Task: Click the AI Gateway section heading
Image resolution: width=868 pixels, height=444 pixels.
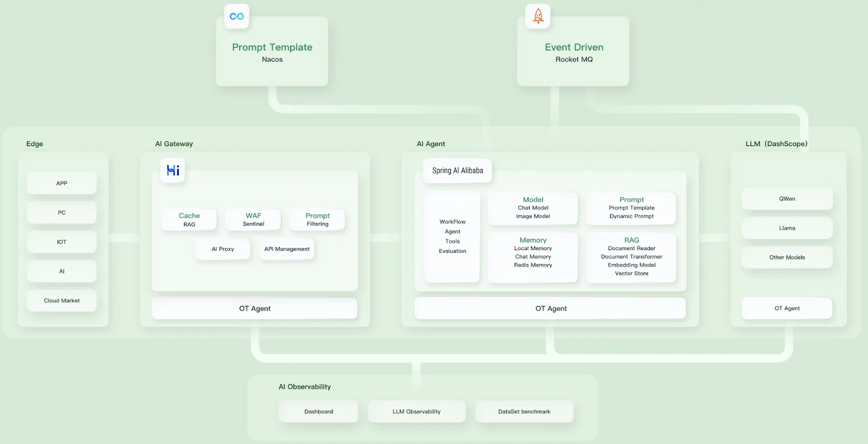Action: (x=174, y=144)
